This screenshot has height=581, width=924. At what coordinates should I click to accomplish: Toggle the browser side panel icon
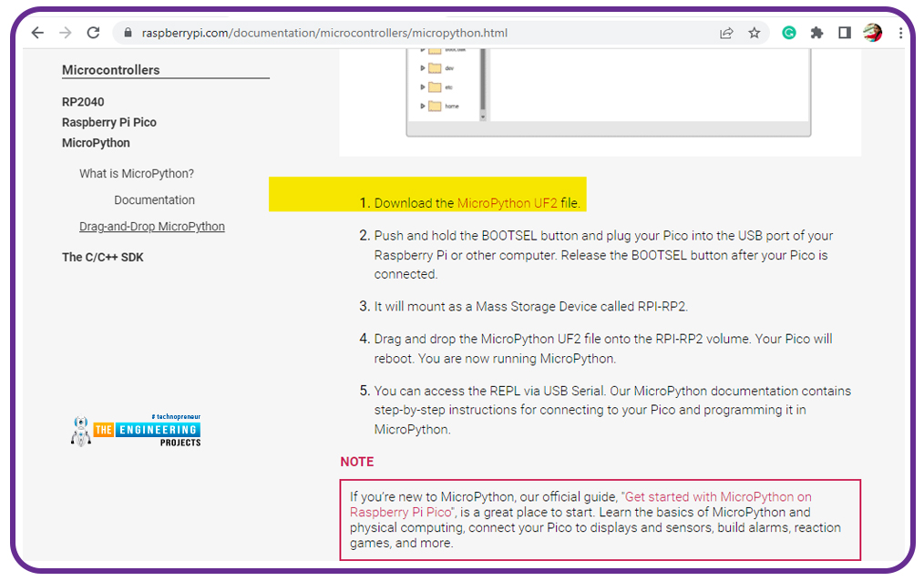[845, 33]
